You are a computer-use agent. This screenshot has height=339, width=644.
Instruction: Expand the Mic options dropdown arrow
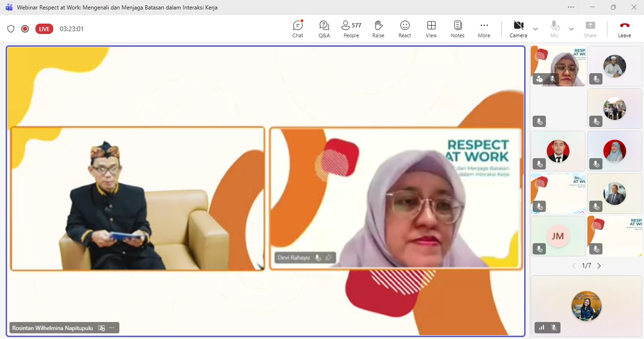pos(571,29)
